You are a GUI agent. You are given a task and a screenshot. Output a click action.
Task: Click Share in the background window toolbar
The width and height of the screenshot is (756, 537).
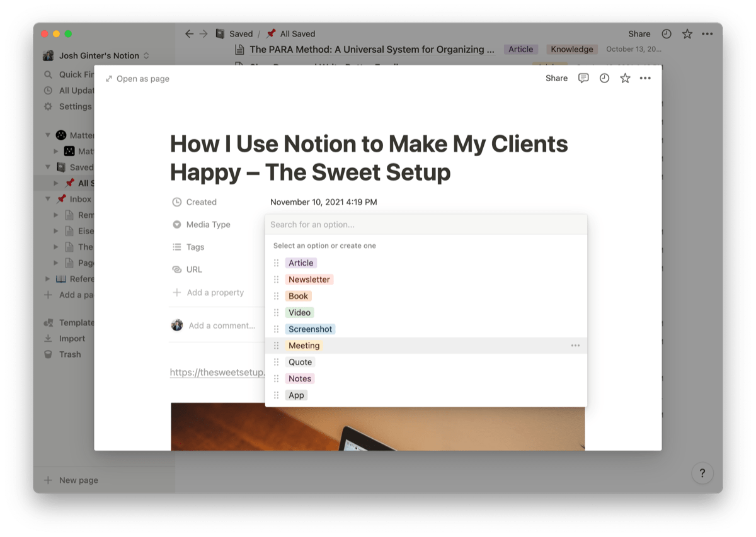point(639,34)
